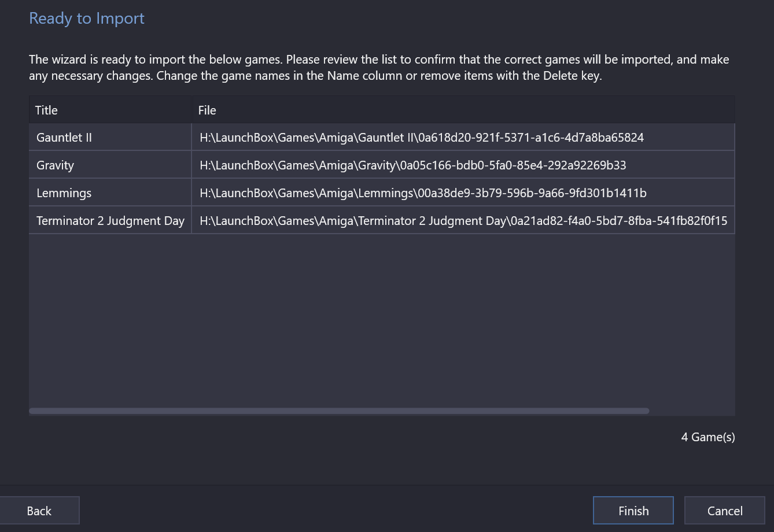
Task: Click the 4 Game(s) count label
Action: click(x=708, y=437)
